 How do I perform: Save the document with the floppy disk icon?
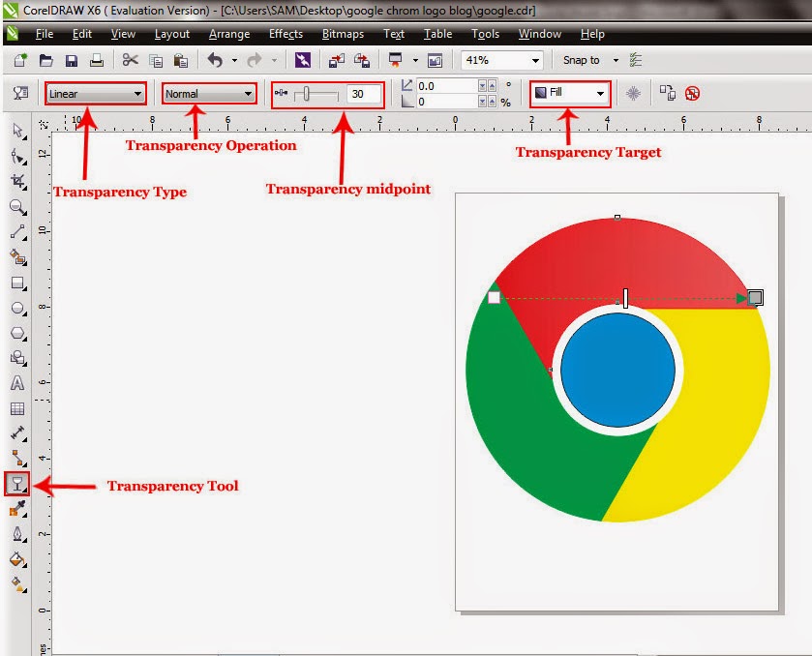tap(71, 61)
